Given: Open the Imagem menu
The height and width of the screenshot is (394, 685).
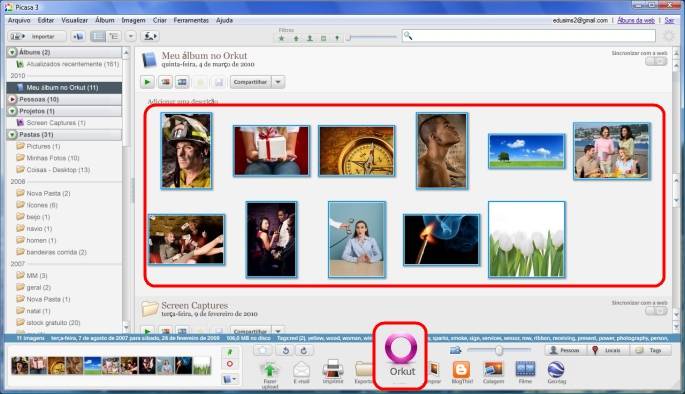Looking at the screenshot, I should click(x=133, y=20).
